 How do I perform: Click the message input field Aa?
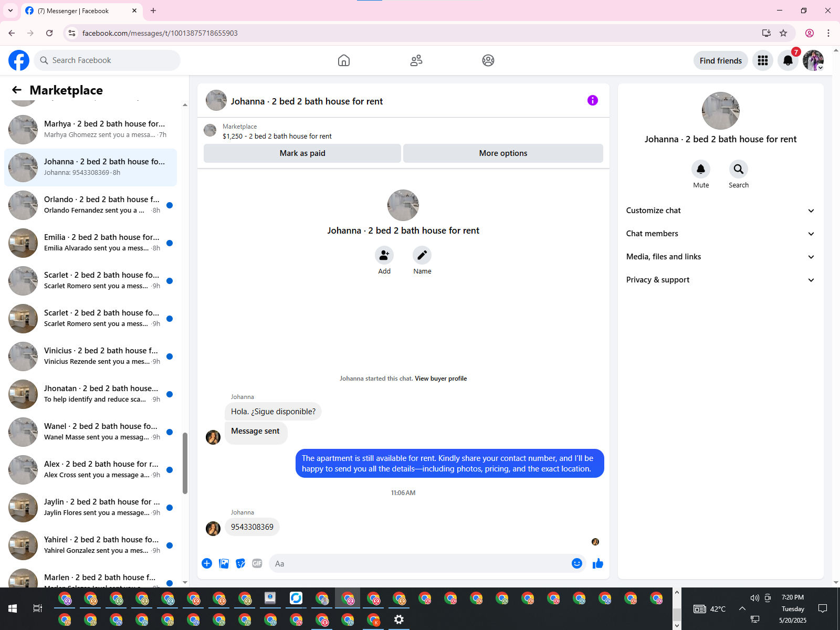(420, 563)
